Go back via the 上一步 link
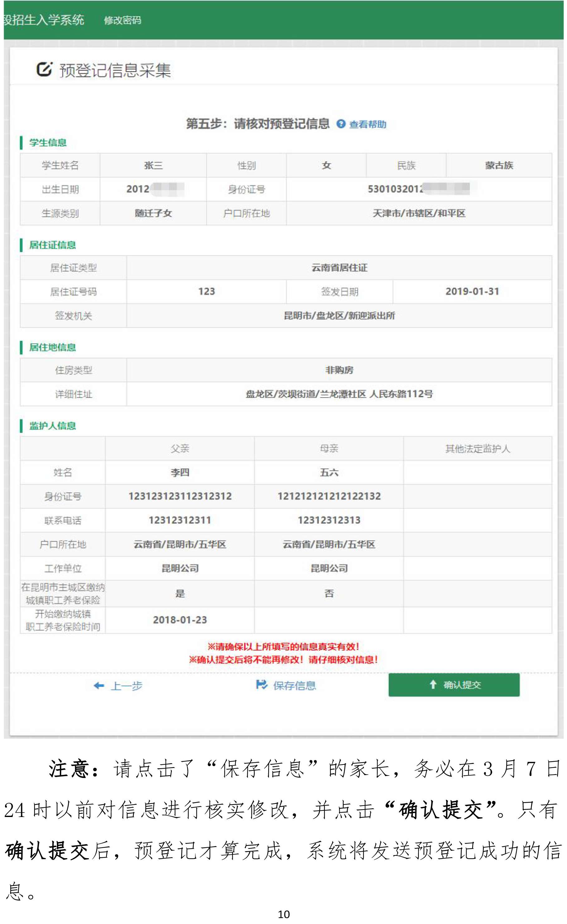This screenshot has width=567, height=924. click(126, 686)
